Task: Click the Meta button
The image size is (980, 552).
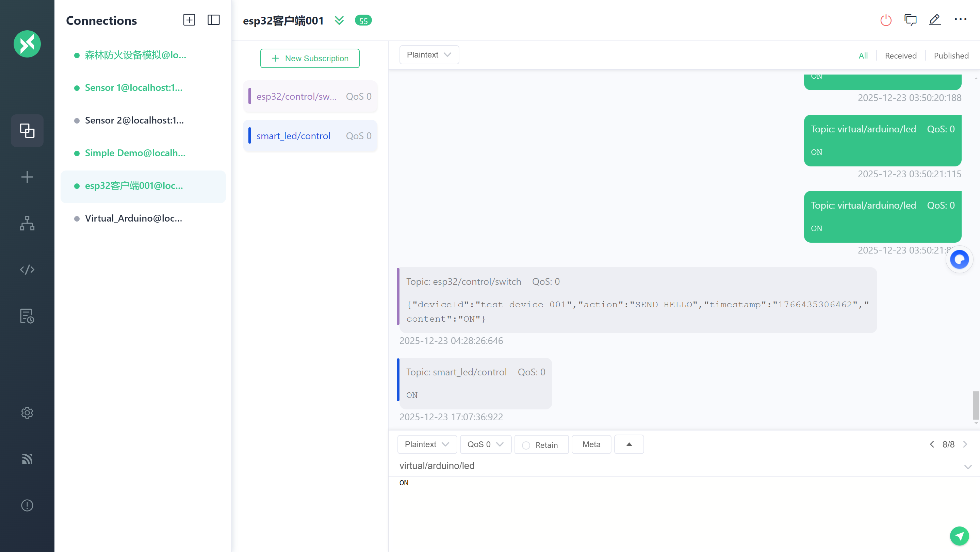Action: [591, 444]
